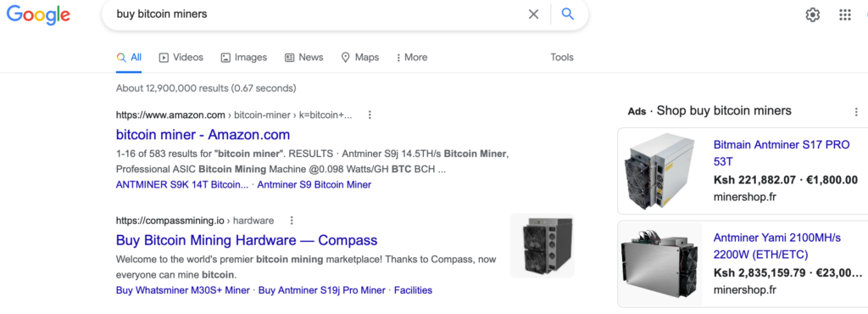
Task: Click the blue search magnifier icon
Action: (567, 14)
